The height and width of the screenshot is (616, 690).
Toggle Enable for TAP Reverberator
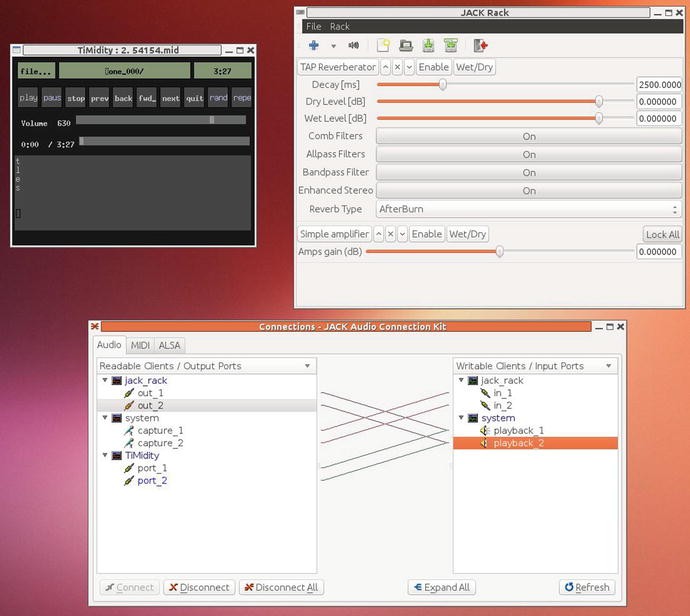(x=433, y=67)
